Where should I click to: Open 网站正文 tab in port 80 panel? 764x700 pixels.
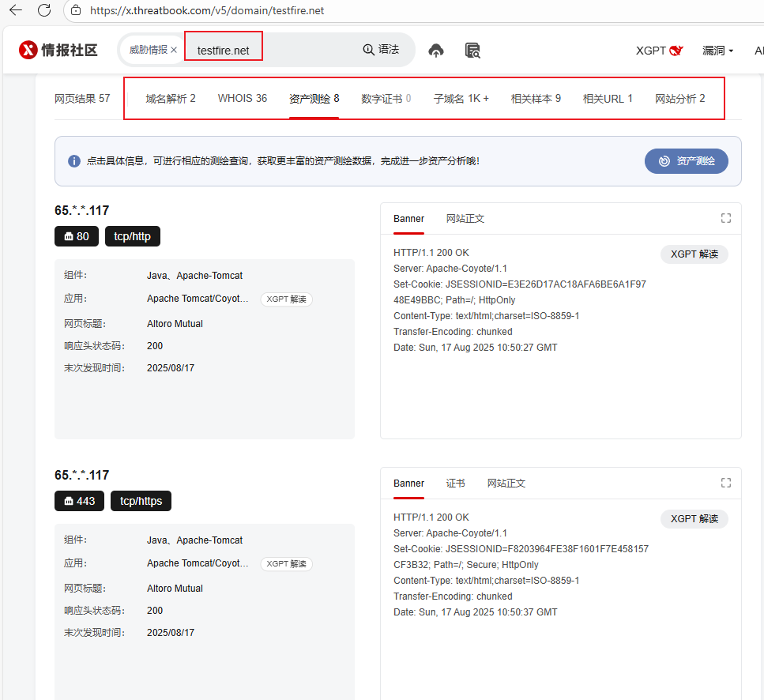(x=465, y=219)
